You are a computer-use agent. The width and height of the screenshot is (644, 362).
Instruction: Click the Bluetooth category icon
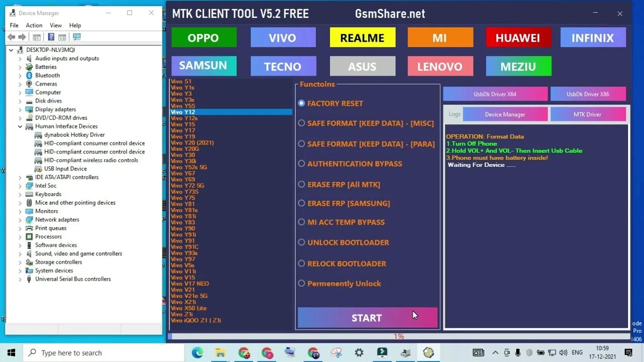29,75
